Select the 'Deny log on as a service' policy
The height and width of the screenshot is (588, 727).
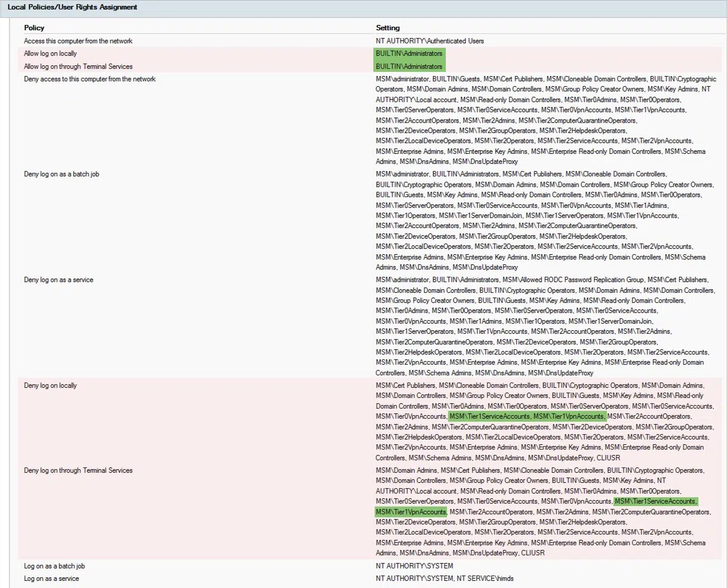click(58, 280)
